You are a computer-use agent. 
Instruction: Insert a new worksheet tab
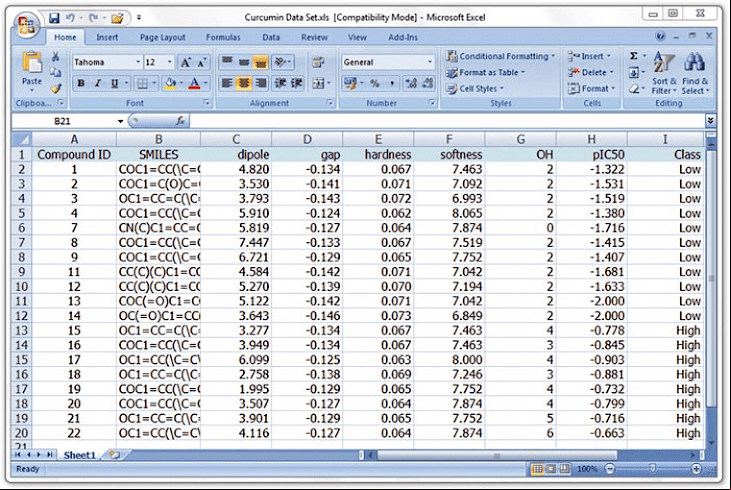click(114, 455)
